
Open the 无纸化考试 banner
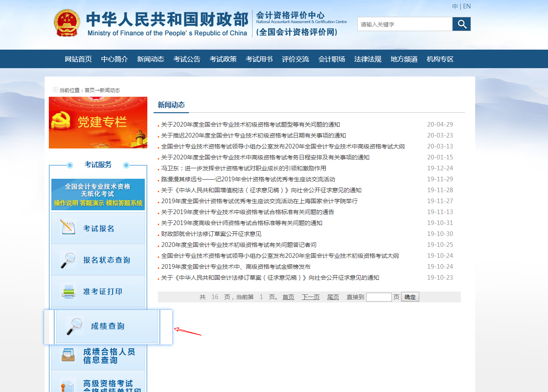(98, 194)
